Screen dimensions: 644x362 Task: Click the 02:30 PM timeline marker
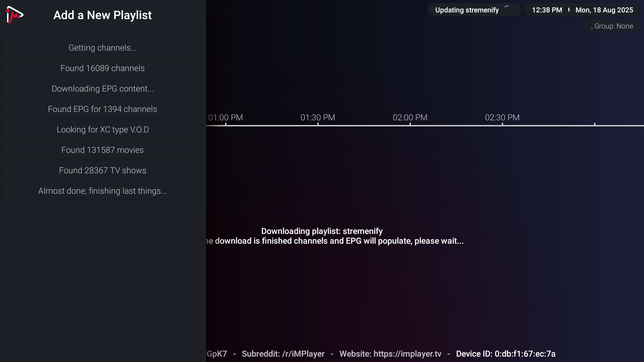[502, 118]
